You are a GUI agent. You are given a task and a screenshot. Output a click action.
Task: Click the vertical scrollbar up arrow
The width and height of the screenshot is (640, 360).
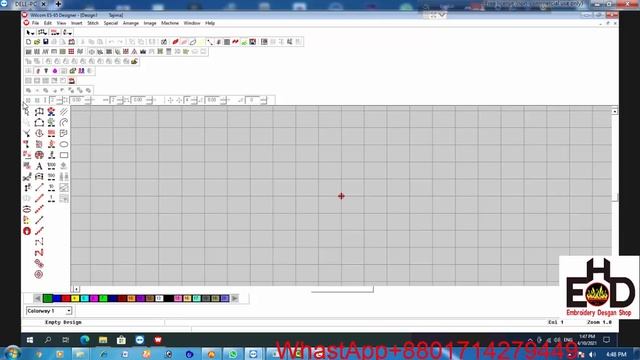pos(615,111)
